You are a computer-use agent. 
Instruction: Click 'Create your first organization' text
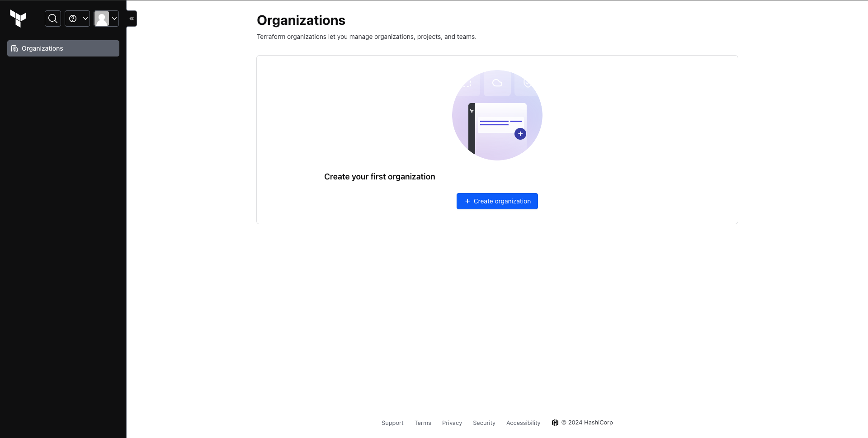[x=380, y=177]
